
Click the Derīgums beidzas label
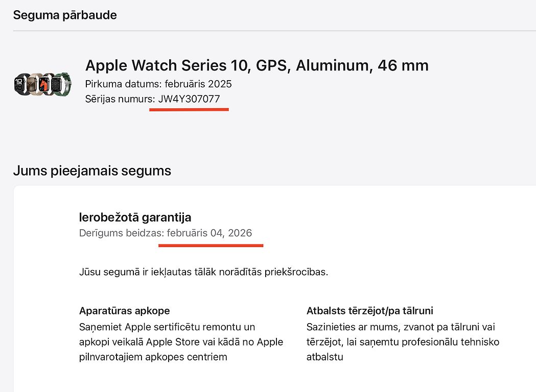pos(122,233)
